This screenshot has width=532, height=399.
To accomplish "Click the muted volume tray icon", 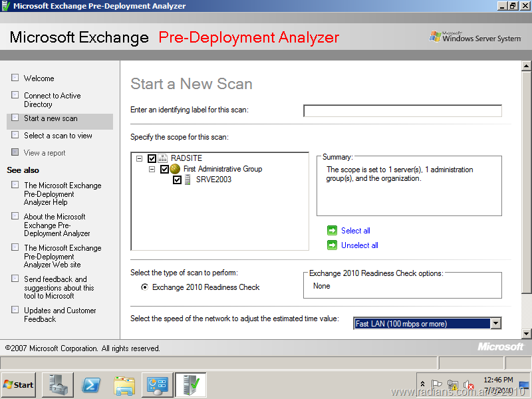I will [468, 385].
